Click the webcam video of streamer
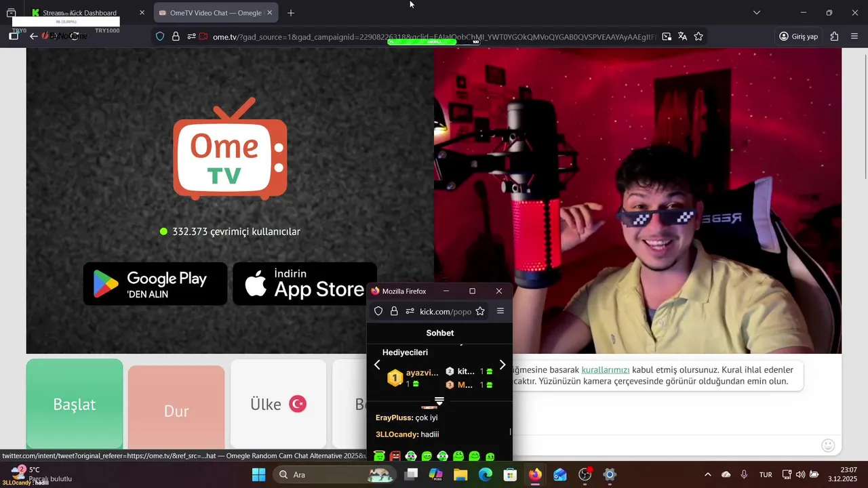Image resolution: width=868 pixels, height=488 pixels. (637, 201)
